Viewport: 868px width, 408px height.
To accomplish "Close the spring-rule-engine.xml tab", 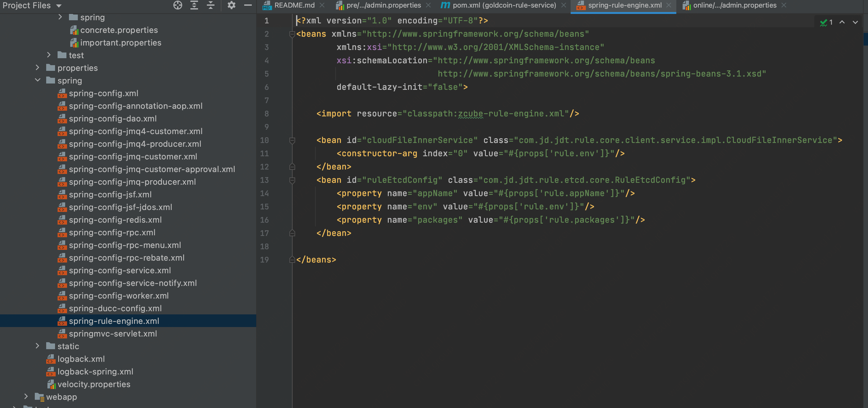I will point(669,5).
